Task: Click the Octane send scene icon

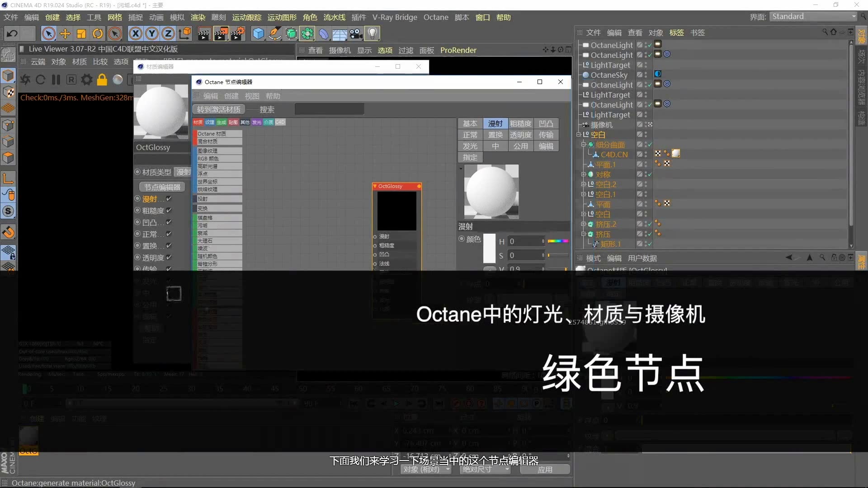Action: point(25,80)
